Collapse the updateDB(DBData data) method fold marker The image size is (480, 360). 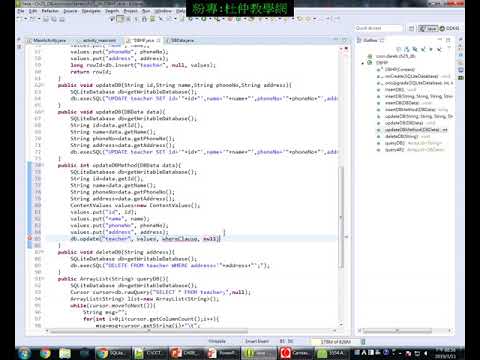(43, 112)
